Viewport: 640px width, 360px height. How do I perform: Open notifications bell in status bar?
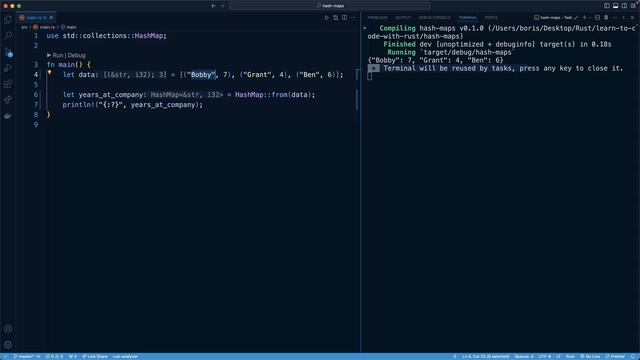(x=633, y=356)
